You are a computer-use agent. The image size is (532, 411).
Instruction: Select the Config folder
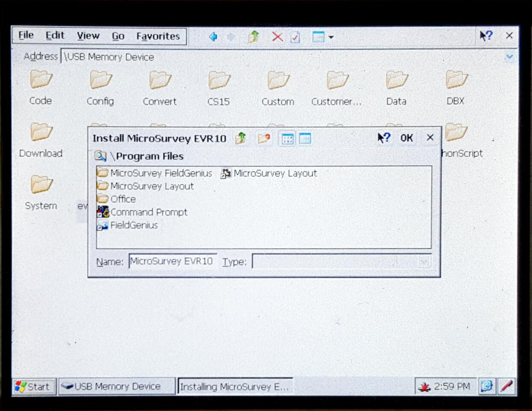(x=100, y=88)
